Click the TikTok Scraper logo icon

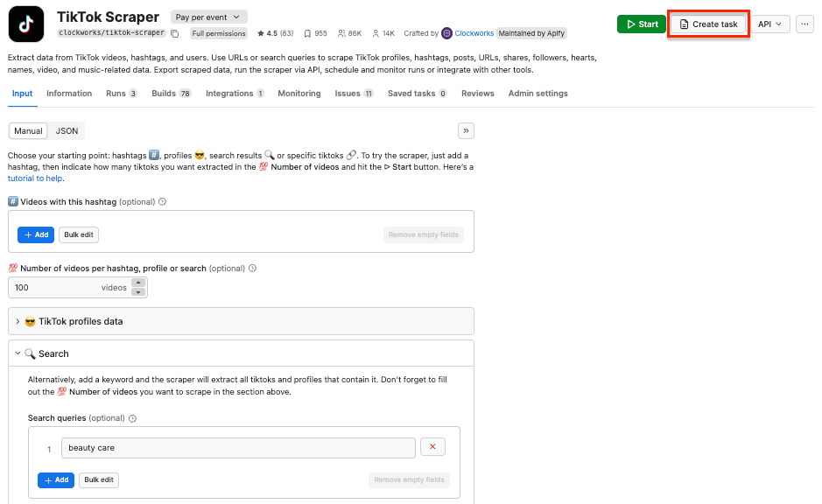(25, 24)
